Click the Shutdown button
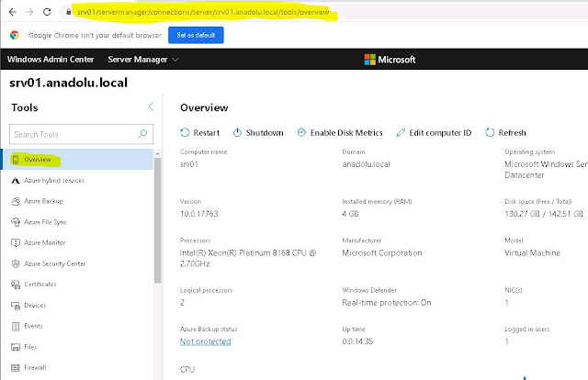 [x=258, y=133]
